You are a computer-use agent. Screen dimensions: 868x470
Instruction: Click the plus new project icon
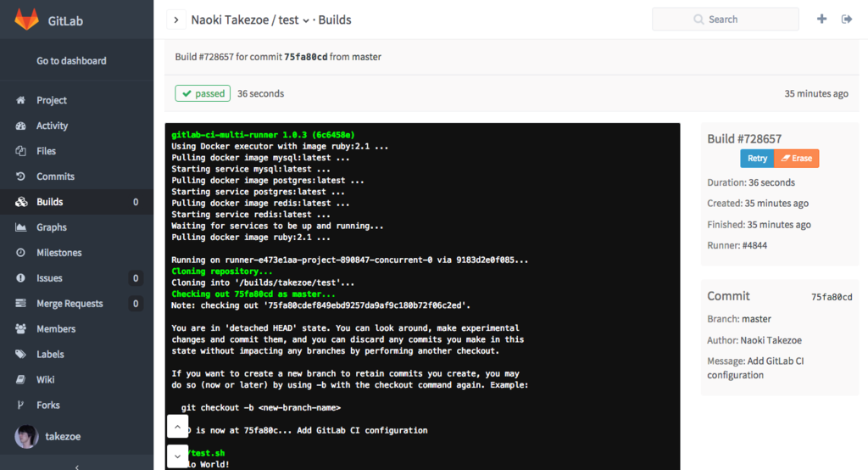pyautogui.click(x=821, y=19)
